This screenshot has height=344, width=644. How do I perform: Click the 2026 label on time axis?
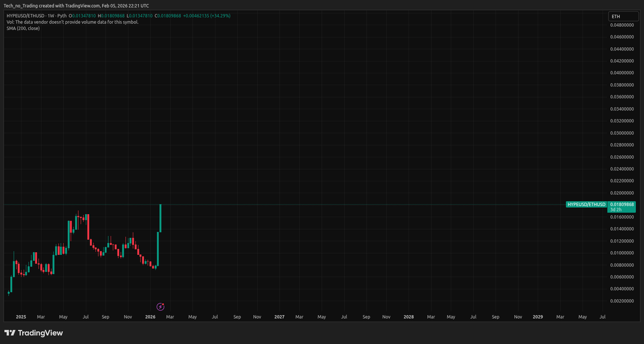click(x=150, y=317)
